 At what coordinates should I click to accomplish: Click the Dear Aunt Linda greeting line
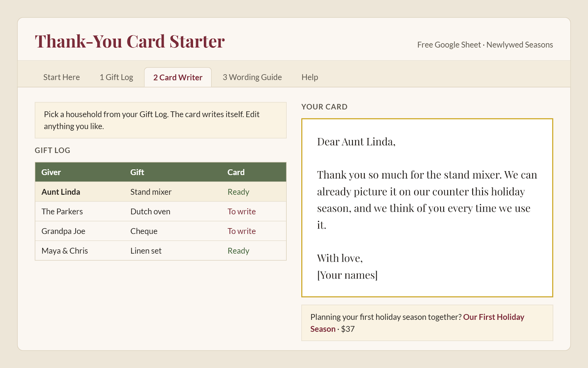pos(356,142)
